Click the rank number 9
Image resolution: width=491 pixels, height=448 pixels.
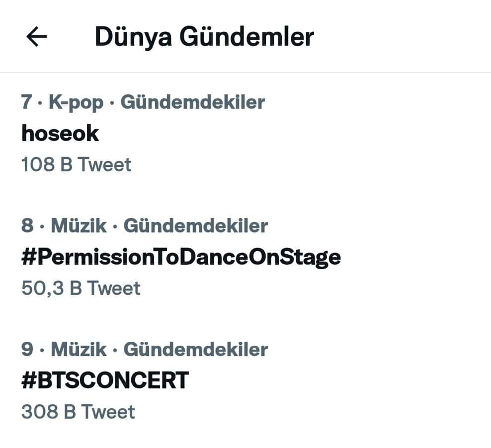coord(27,349)
